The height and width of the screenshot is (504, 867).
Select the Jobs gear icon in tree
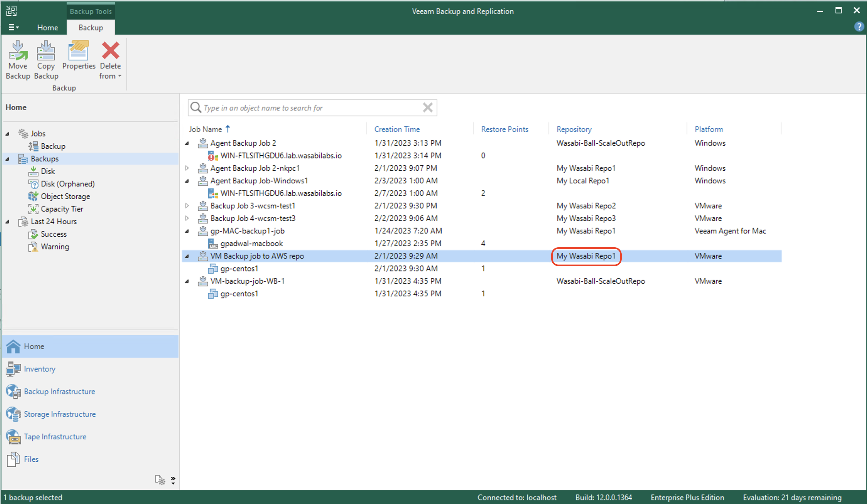coord(23,133)
